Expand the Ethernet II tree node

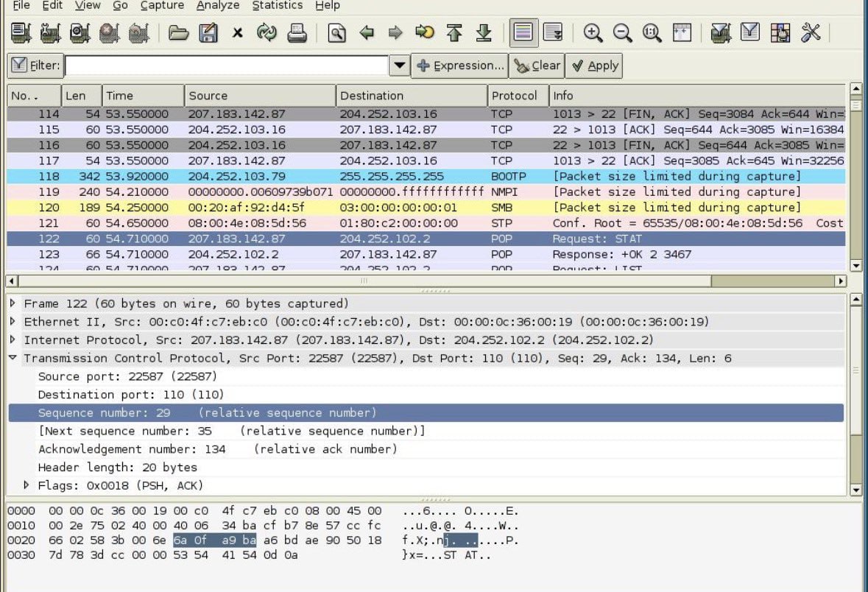[x=13, y=321]
